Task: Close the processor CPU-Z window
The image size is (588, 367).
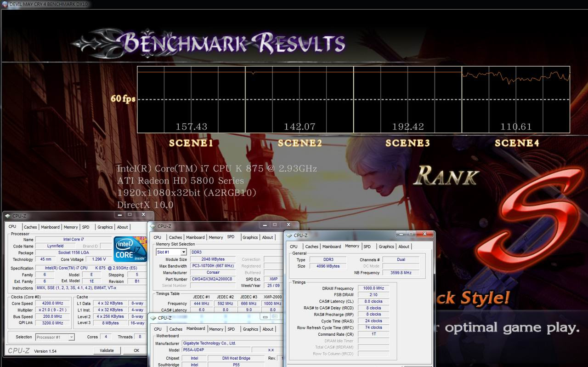Action: pos(144,214)
